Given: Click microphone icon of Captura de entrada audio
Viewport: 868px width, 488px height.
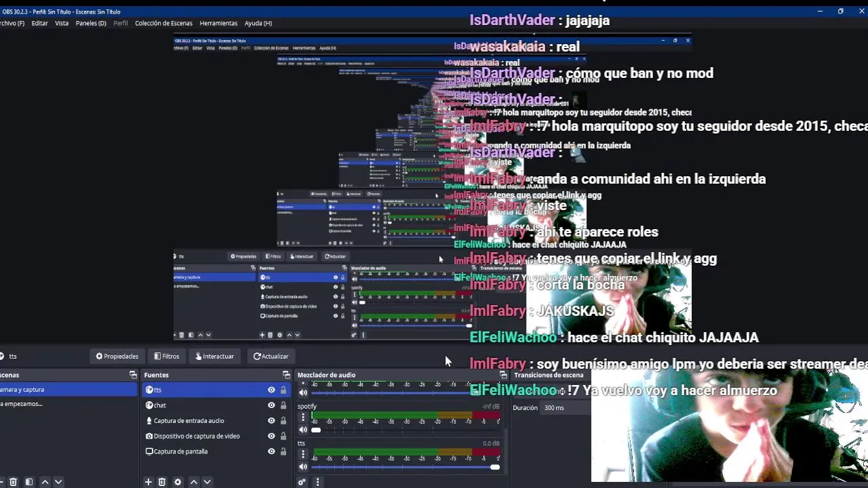Looking at the screenshot, I should pyautogui.click(x=149, y=421).
